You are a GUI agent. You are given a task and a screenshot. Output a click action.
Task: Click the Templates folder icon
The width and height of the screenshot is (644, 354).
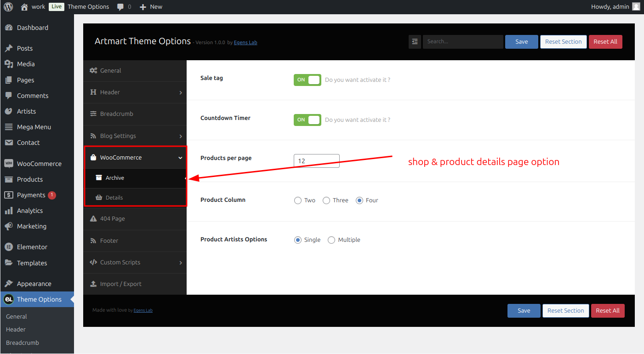pos(9,263)
